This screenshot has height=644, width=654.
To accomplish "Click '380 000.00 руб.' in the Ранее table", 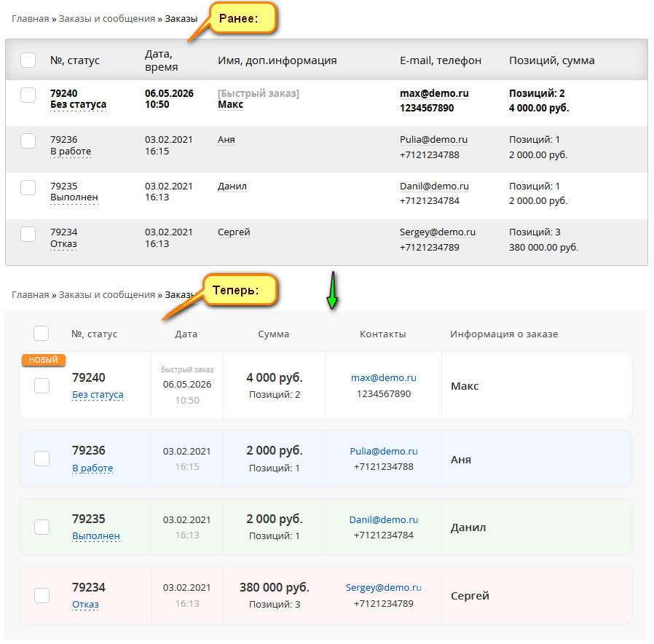I will coord(543,248).
